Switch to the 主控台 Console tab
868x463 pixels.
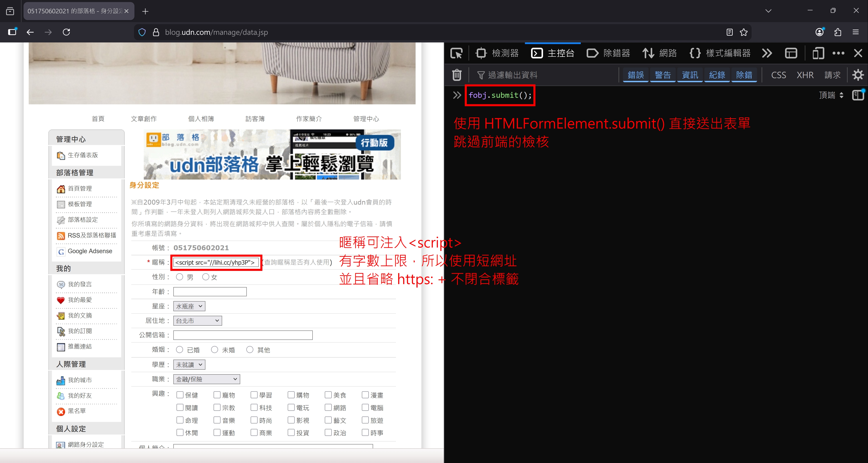click(x=553, y=53)
